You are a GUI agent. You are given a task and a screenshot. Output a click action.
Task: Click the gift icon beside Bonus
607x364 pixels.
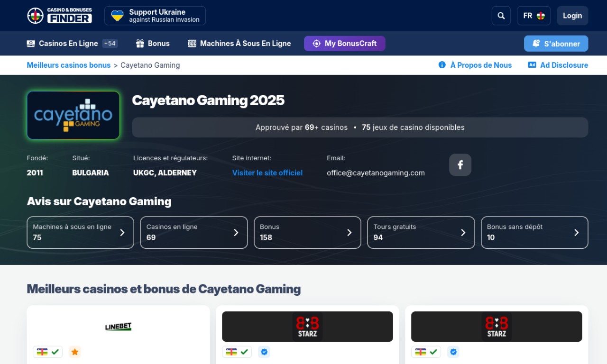click(140, 44)
